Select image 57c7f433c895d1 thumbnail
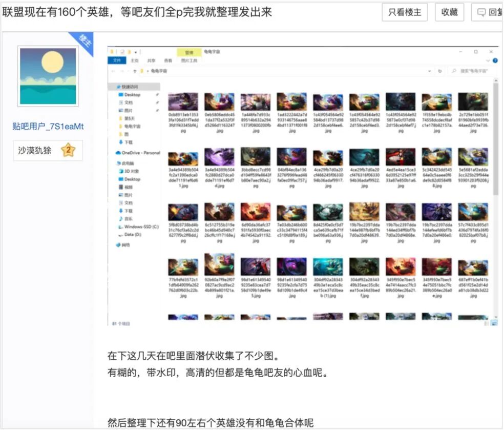 (473, 212)
